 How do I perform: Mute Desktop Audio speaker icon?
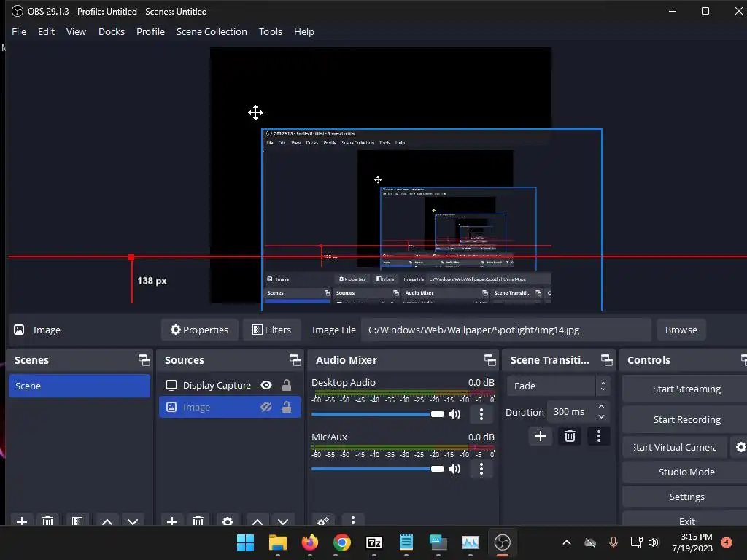pyautogui.click(x=454, y=414)
